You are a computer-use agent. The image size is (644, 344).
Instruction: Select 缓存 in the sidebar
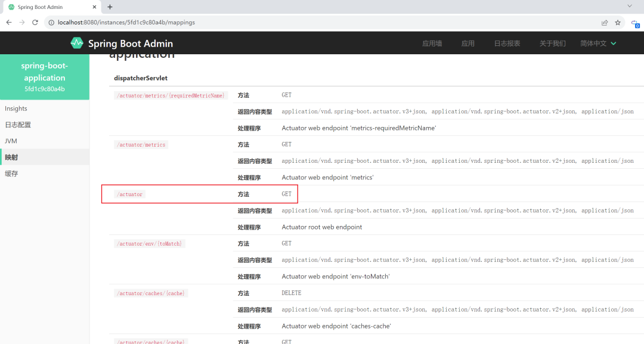(x=45, y=173)
